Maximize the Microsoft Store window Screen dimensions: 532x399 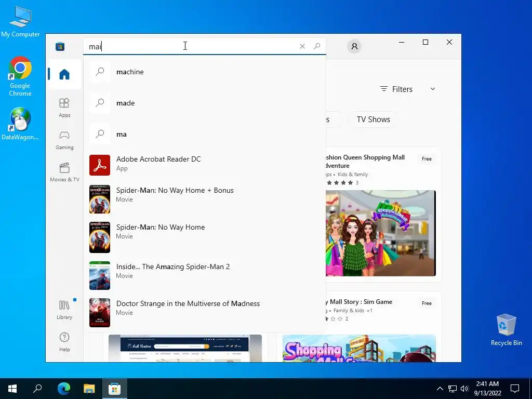(x=425, y=43)
